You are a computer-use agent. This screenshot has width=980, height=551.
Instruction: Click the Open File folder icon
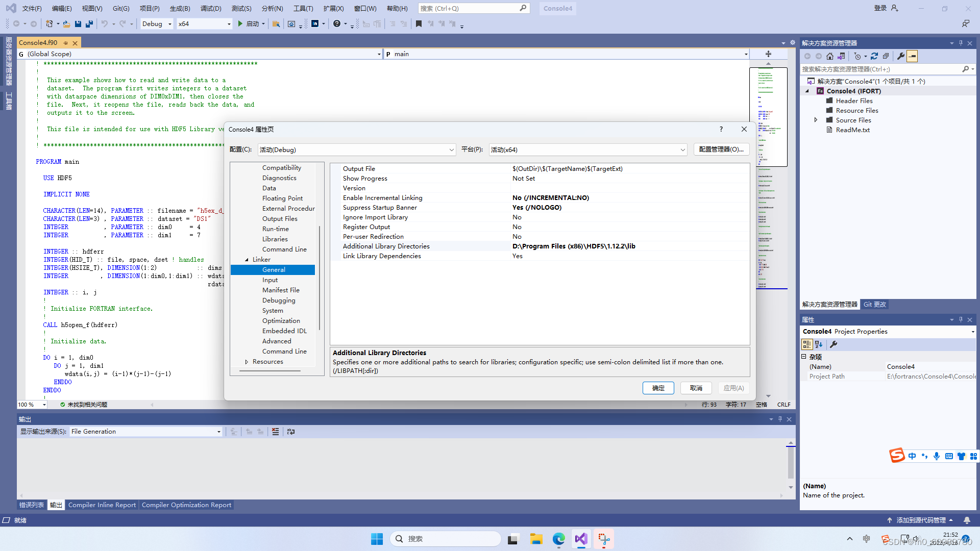coord(66,24)
